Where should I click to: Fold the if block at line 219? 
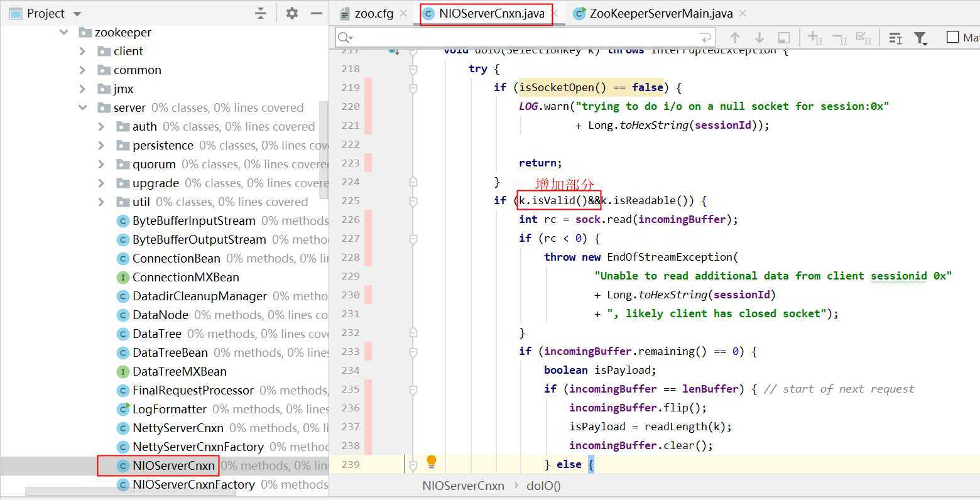click(413, 88)
